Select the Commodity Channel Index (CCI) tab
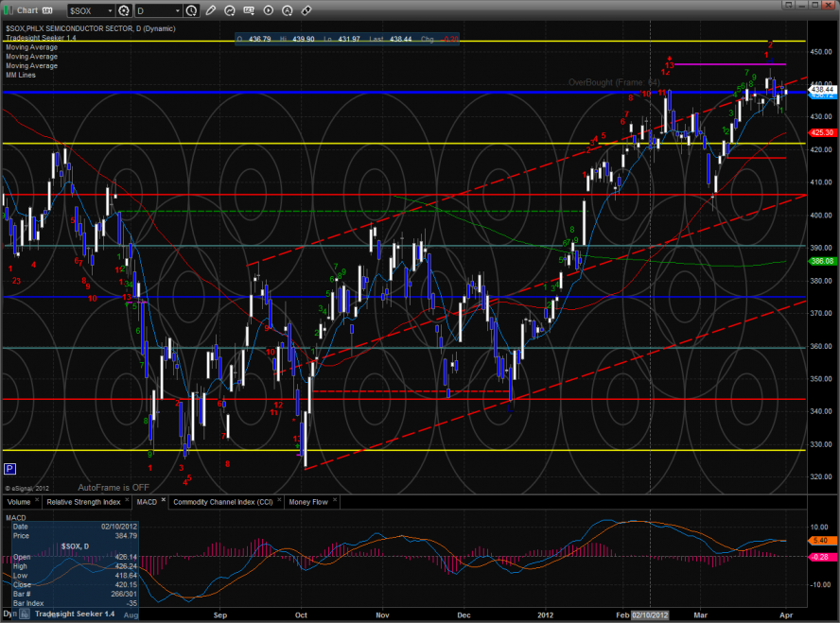The image size is (840, 623). (x=225, y=502)
